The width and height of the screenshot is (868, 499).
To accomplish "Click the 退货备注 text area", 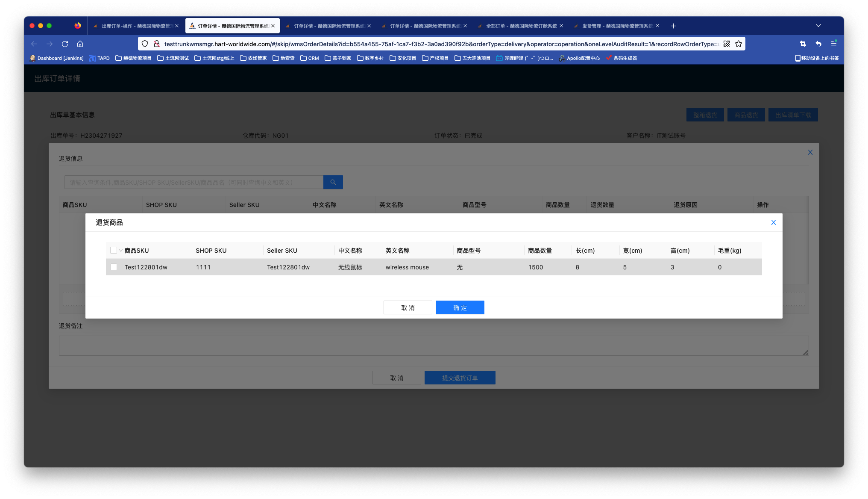I will click(x=434, y=346).
